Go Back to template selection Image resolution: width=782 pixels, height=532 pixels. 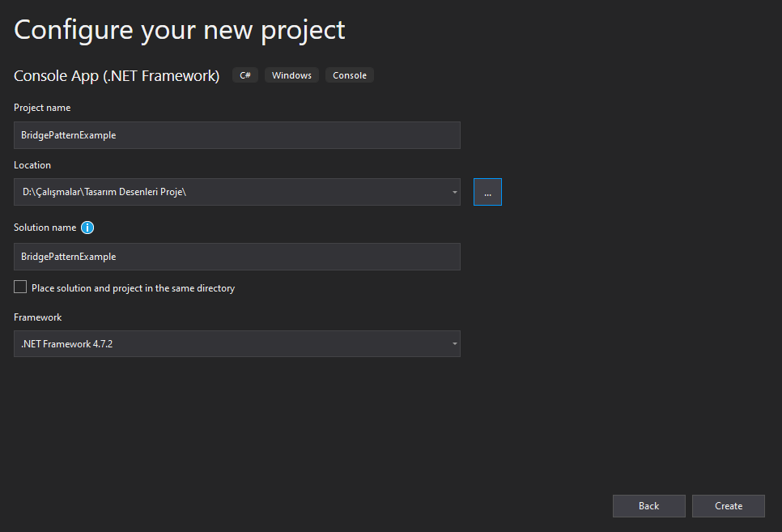(649, 506)
